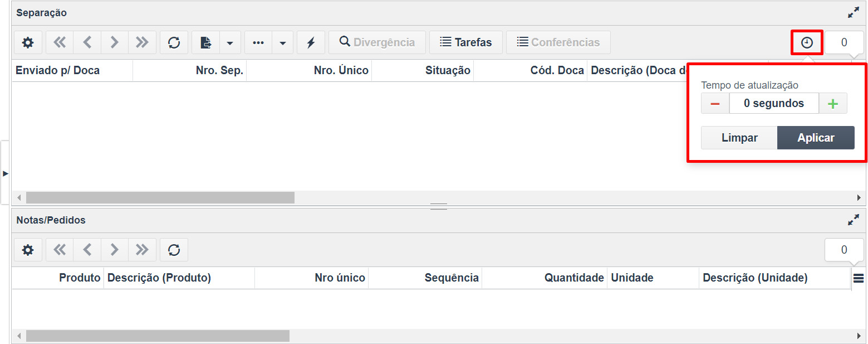Open the clock auto-update timer icon
Screen dimensions: 868x344
point(807,42)
